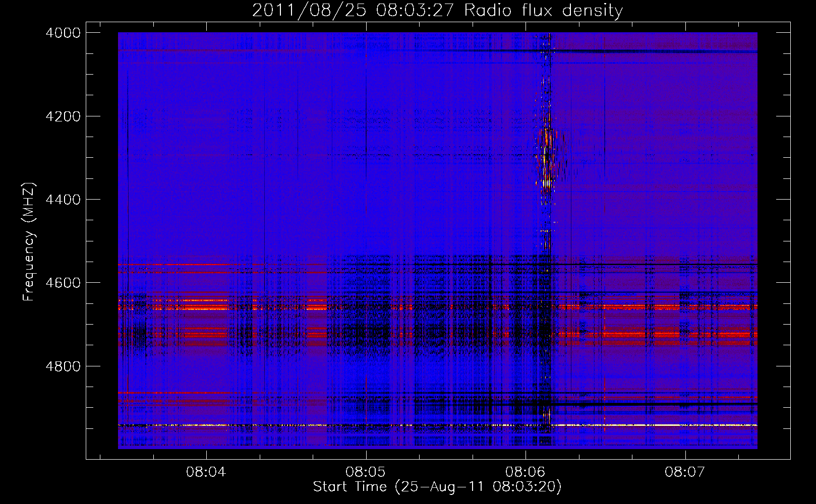This screenshot has width=816, height=504.
Task: Click the 08:04 time axis label
Action: pyautogui.click(x=206, y=472)
